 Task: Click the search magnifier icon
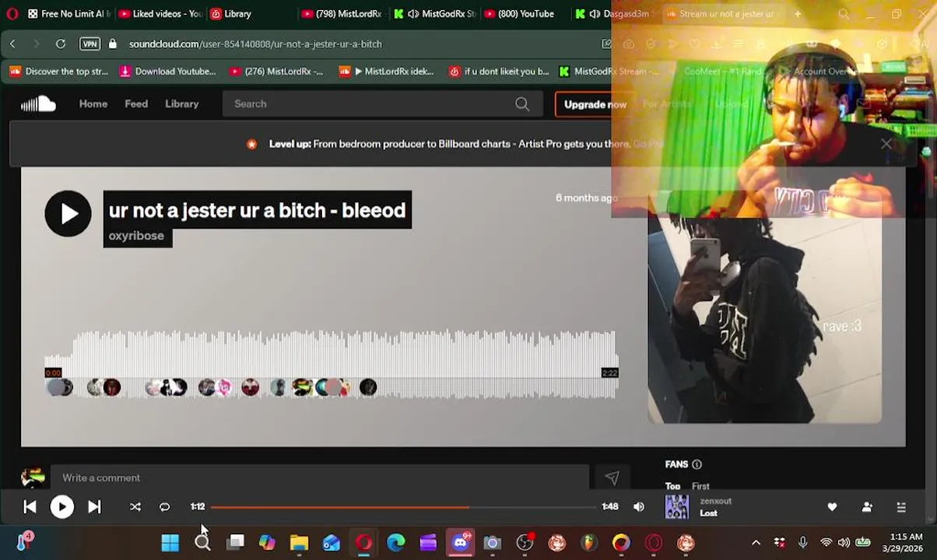[522, 103]
